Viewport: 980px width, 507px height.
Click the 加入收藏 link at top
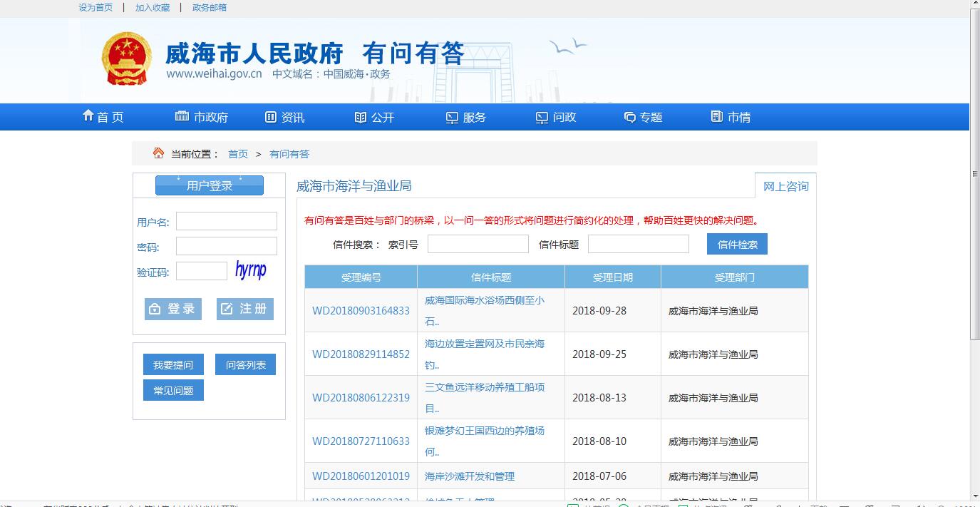pos(153,7)
